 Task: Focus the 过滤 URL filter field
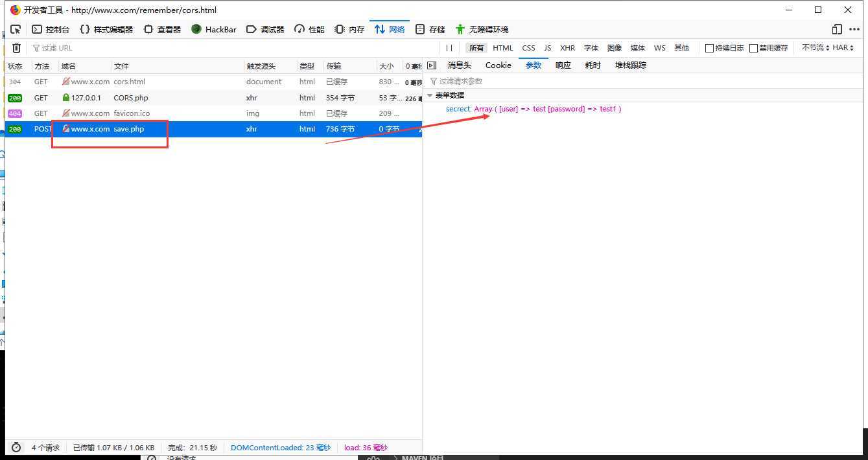pyautogui.click(x=233, y=48)
